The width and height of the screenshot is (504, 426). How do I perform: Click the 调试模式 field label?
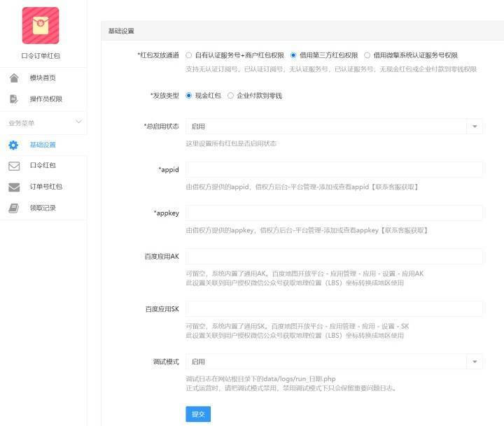pyautogui.click(x=166, y=362)
